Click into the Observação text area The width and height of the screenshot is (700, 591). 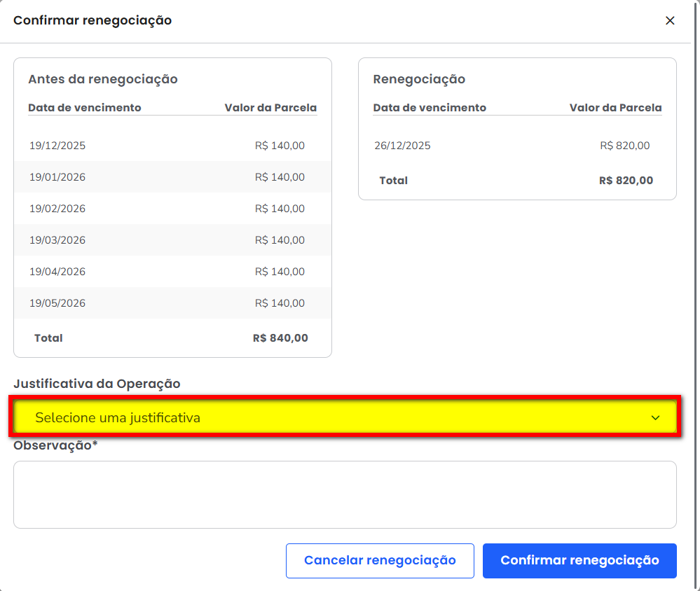[x=344, y=494]
